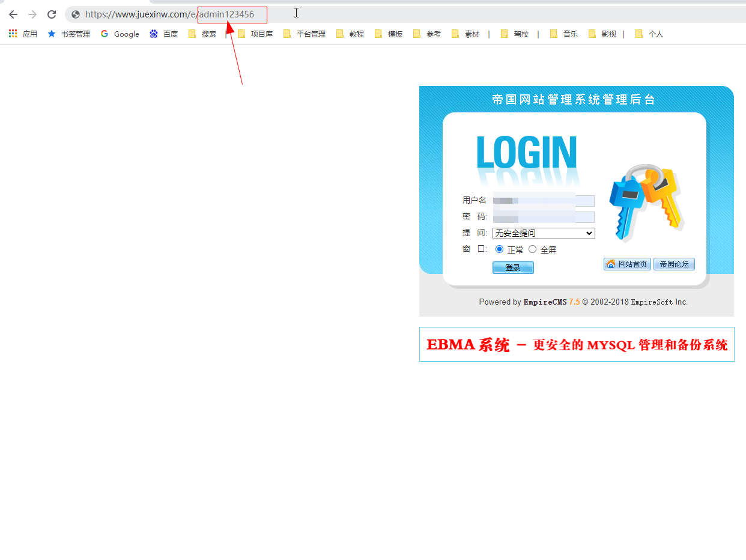This screenshot has height=560, width=746.
Task: Open the 项目库 bookmark folder
Action: coord(255,34)
